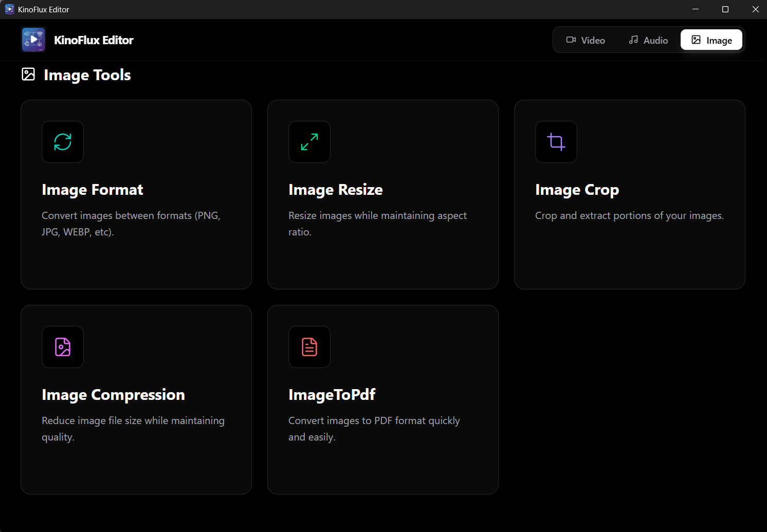Select the active Image tab
The height and width of the screenshot is (532, 767).
[x=711, y=40]
